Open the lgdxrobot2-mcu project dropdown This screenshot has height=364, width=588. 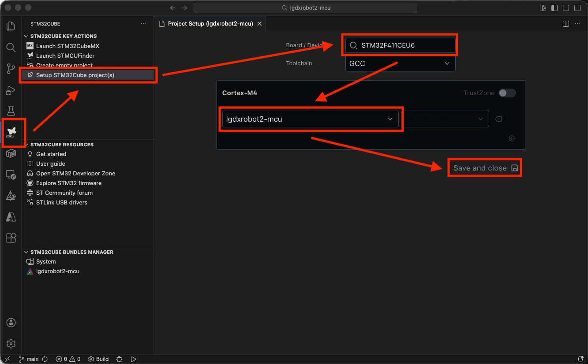coord(310,119)
